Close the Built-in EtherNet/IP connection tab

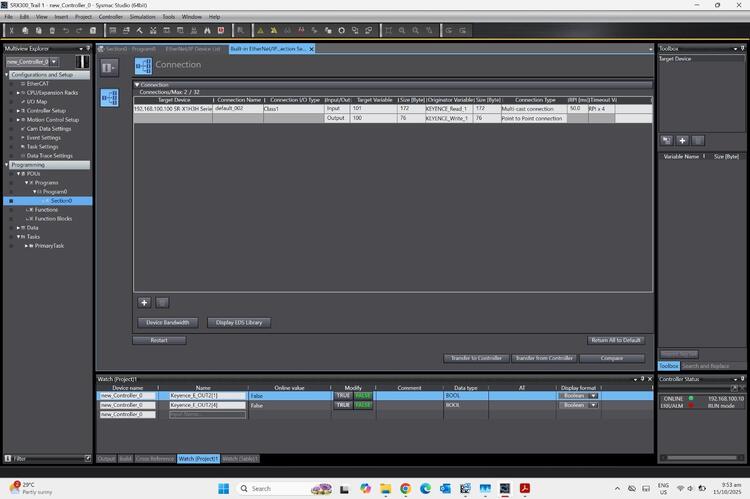click(311, 48)
